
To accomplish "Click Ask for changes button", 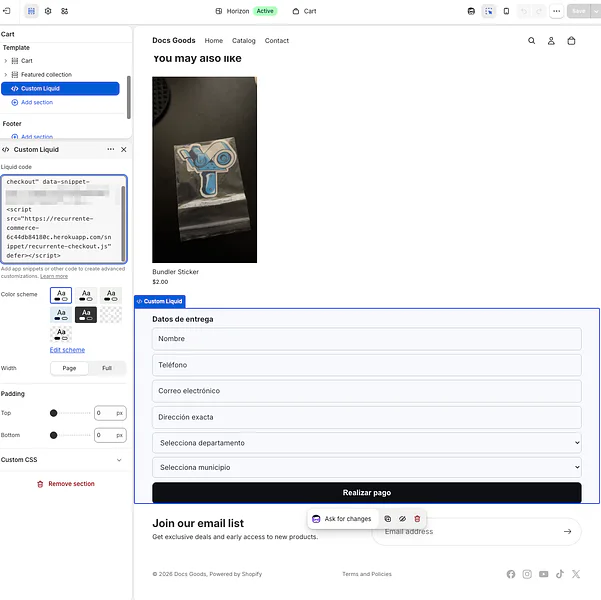I will point(342,519).
